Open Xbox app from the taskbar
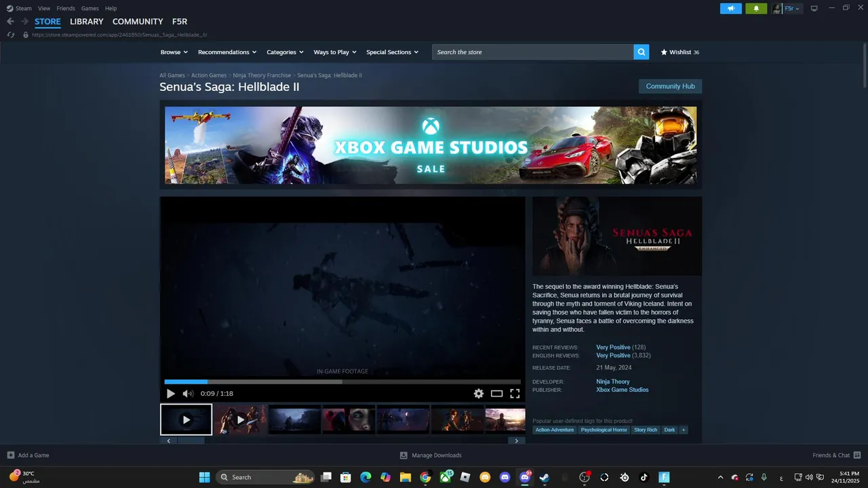 (x=446, y=477)
